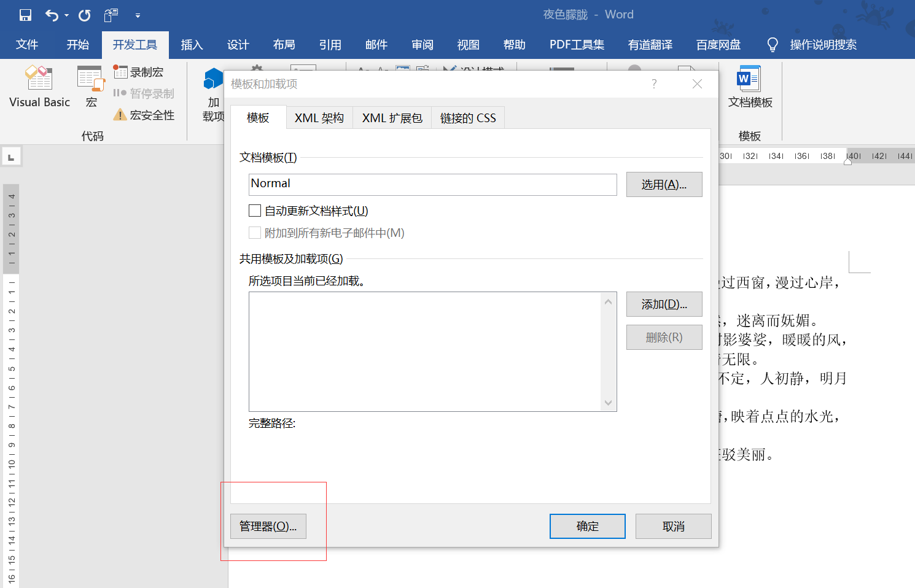
Task: Click the Undo arrow icon
Action: click(x=52, y=15)
